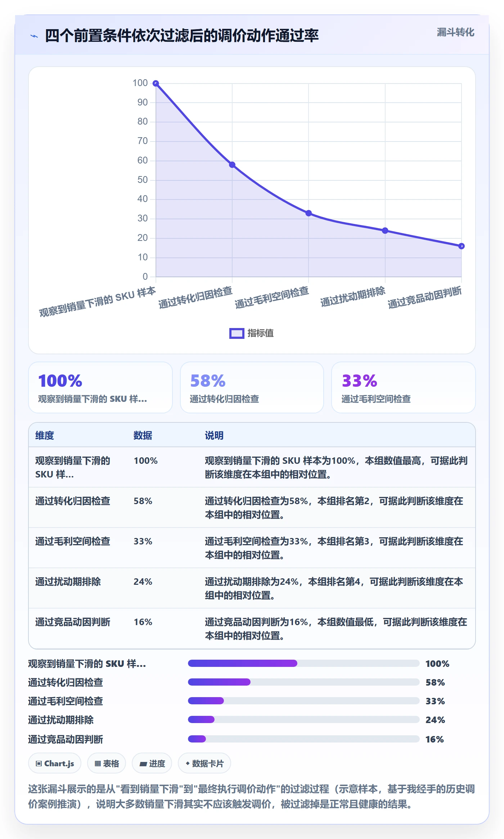Click the 24% progress bar
504x839 pixels.
(x=304, y=719)
